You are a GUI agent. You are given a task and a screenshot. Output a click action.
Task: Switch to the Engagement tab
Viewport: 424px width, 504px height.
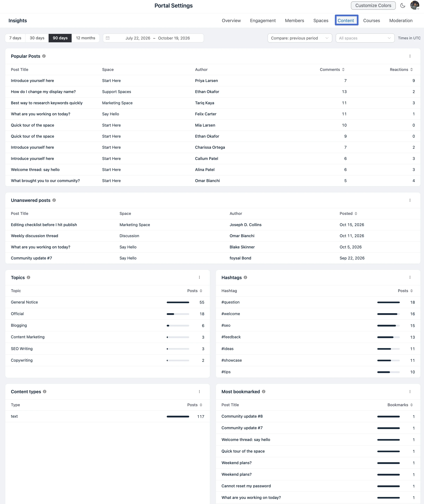263,20
